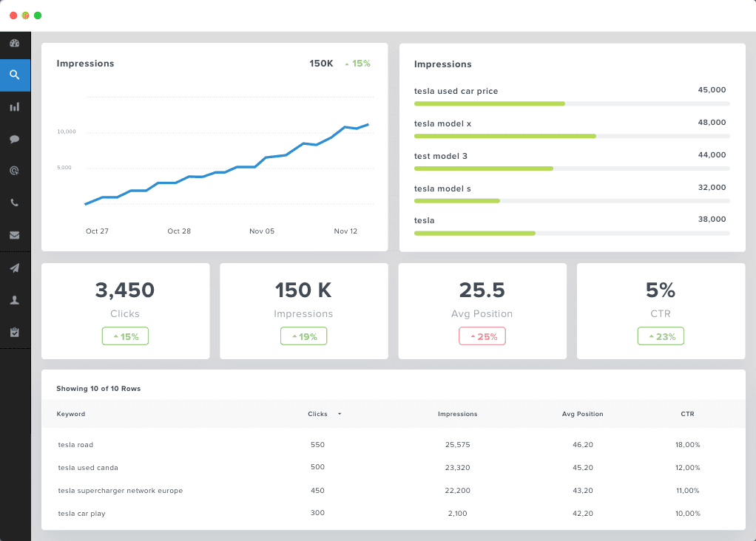Click the 46,20 avg position cell

pos(582,445)
